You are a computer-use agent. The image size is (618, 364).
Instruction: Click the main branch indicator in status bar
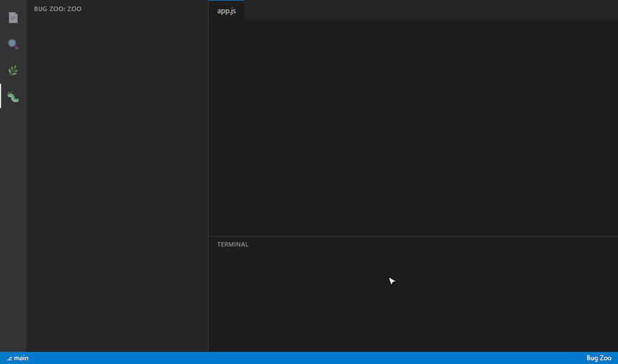[18, 358]
